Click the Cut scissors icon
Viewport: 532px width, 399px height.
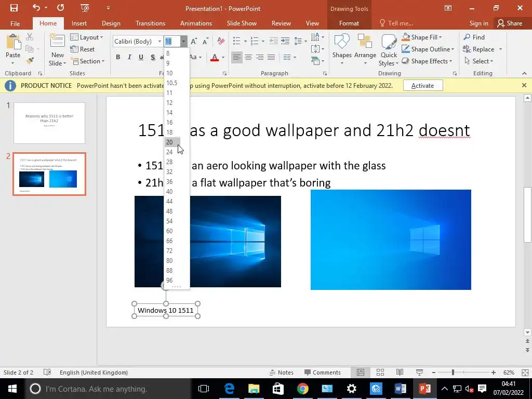click(x=30, y=37)
